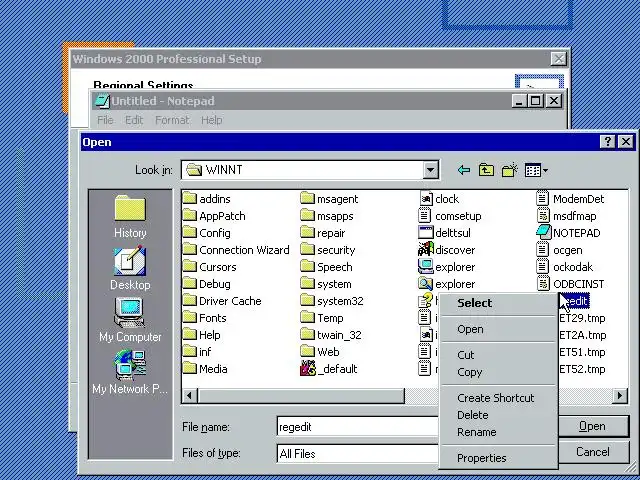Select the discover file
Viewport: 640px width, 480px height.
click(447, 250)
